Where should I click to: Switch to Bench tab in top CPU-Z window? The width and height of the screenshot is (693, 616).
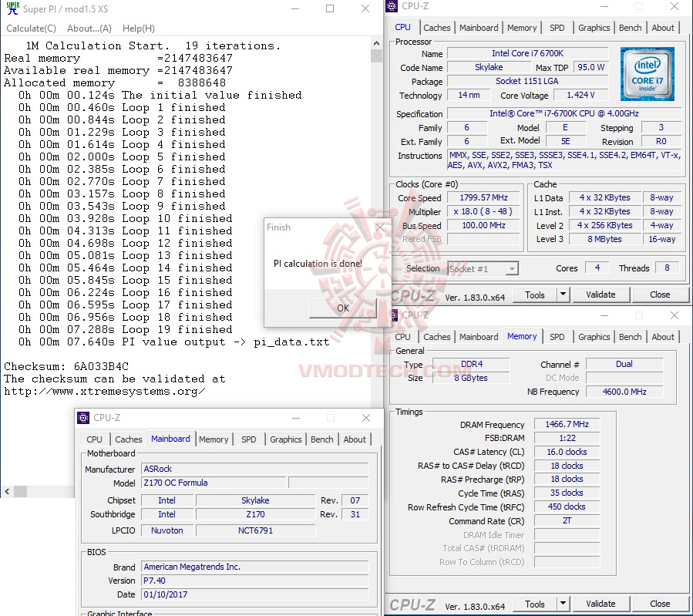pos(630,28)
